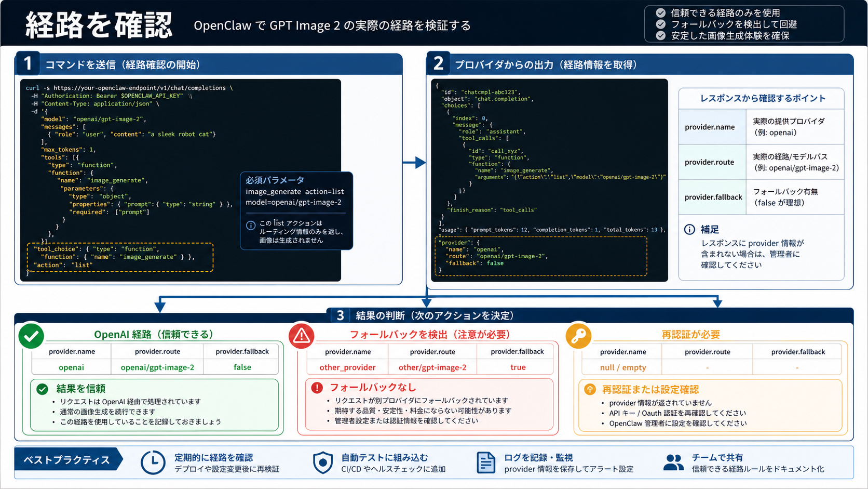The image size is (868, 489).
Task: Click the curl command line in the code block
Action: 129,88
